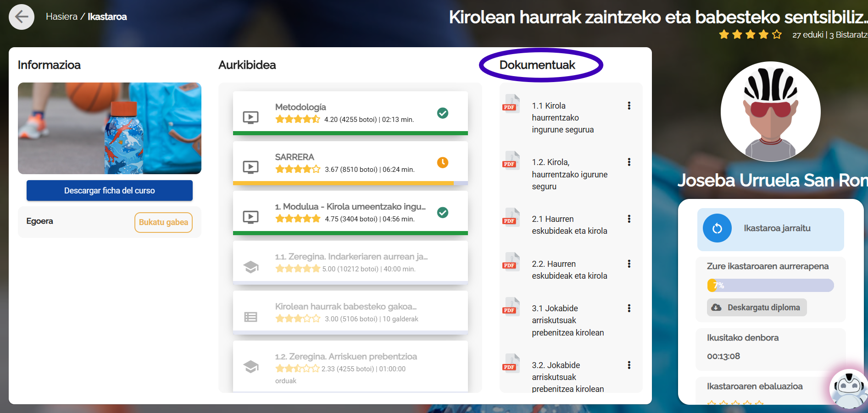Expand three-dot menu for 2.2. Haurren eskubideak
868x413 pixels.
click(x=629, y=264)
